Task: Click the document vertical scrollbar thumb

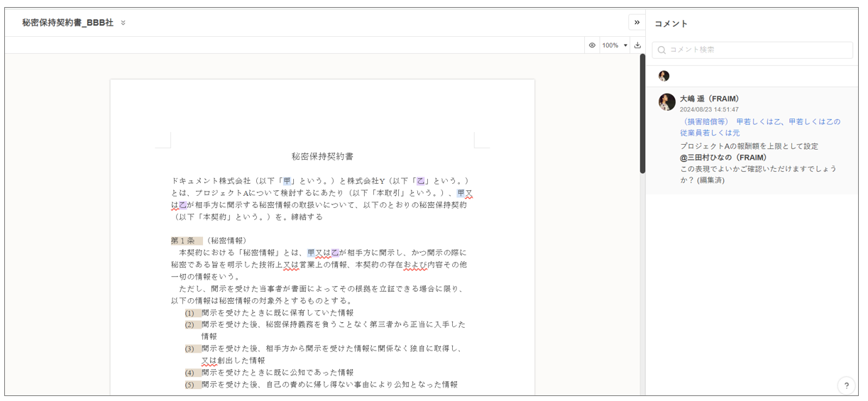Action: click(642, 114)
